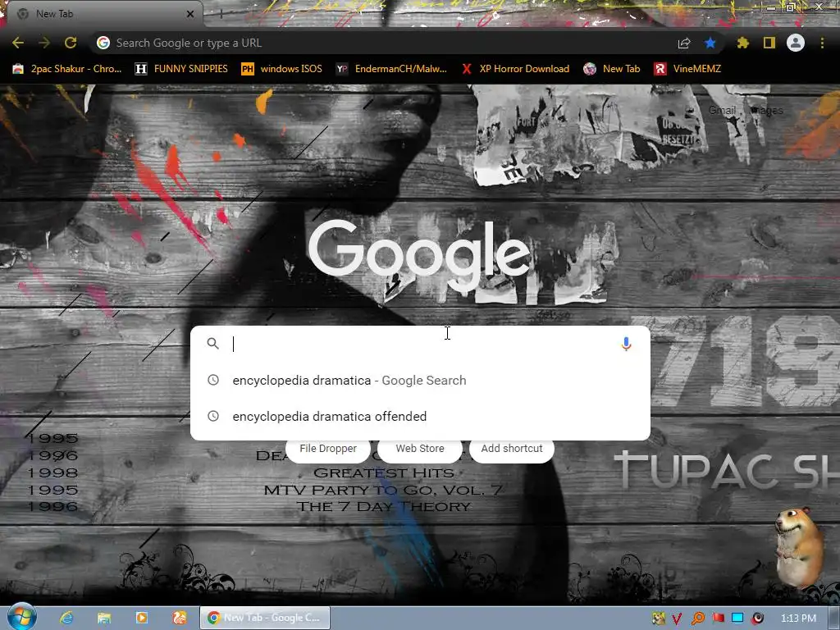Image resolution: width=840 pixels, height=630 pixels.
Task: Click the magnifier icon in search box
Action: [212, 344]
